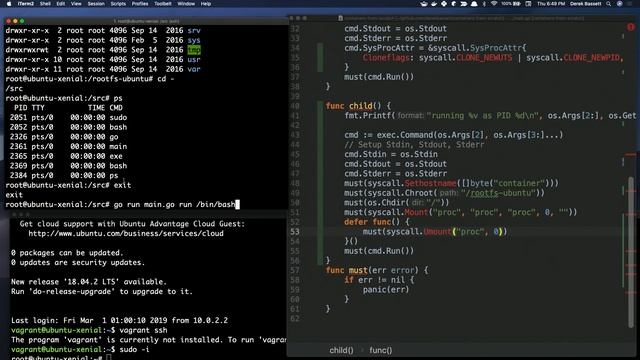
Task: Open the Edit menu in menu bar
Action: click(61, 4)
